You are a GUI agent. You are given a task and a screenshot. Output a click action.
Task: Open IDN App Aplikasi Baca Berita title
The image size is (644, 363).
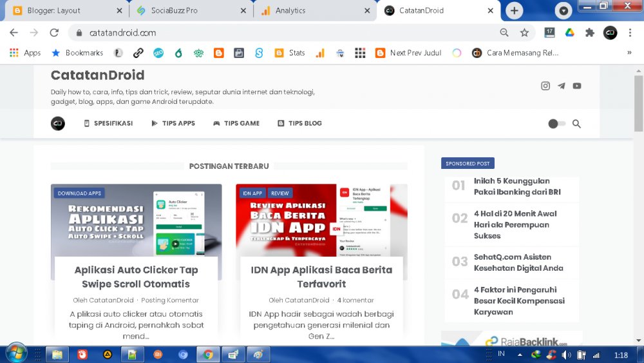(321, 277)
